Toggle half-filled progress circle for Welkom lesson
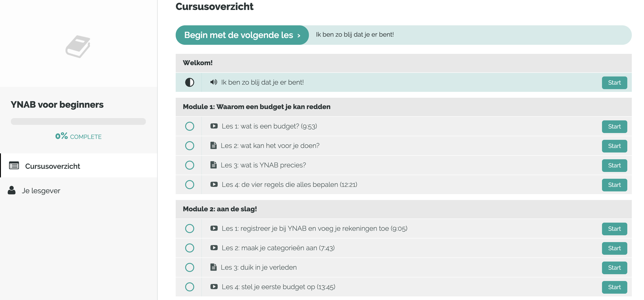644x300 pixels. pos(189,82)
